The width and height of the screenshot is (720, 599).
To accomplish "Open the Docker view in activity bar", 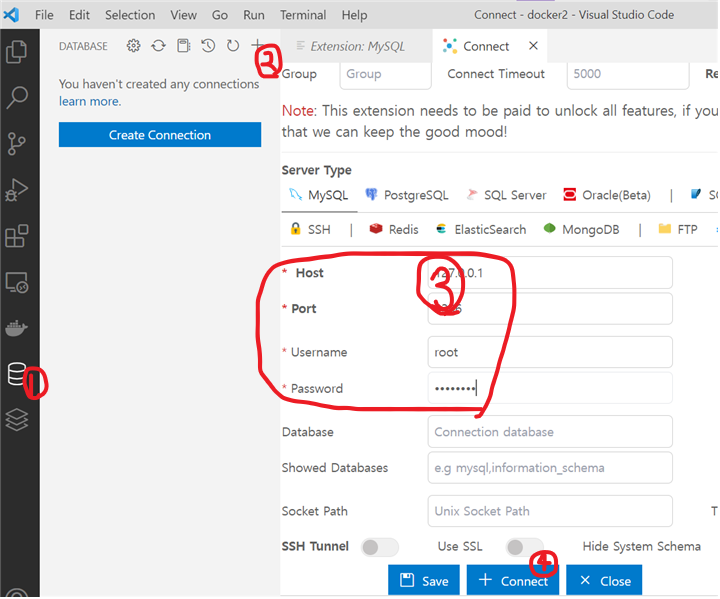I will pos(17,328).
